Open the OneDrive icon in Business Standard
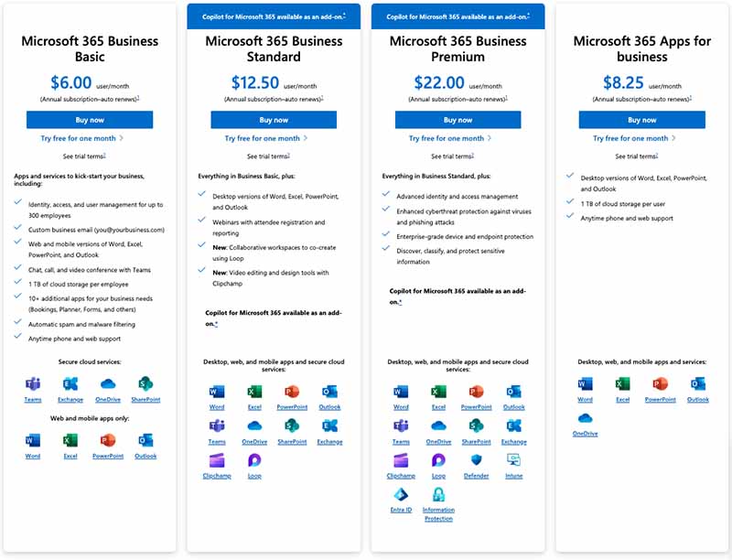732x560 pixels. coord(254,426)
